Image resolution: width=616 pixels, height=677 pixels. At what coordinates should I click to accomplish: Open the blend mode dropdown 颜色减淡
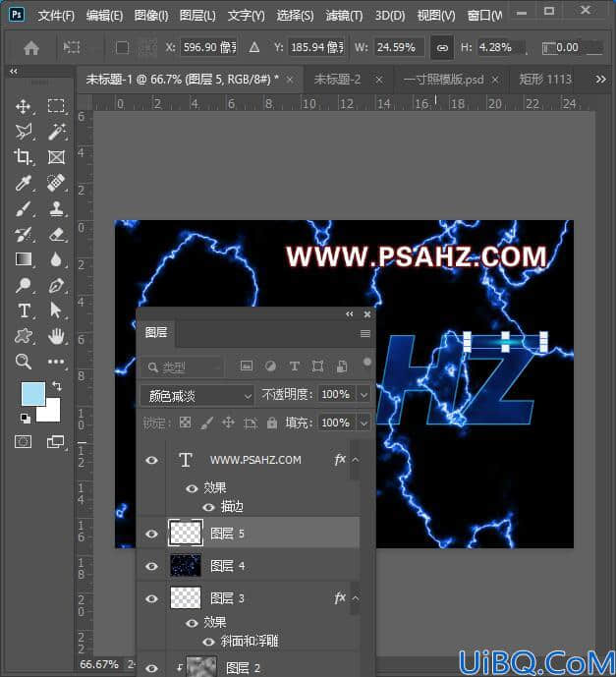point(196,395)
